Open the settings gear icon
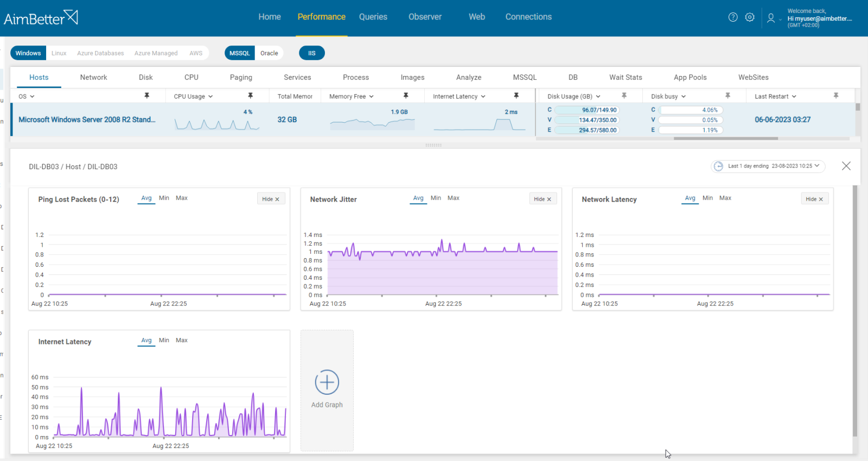 [750, 17]
